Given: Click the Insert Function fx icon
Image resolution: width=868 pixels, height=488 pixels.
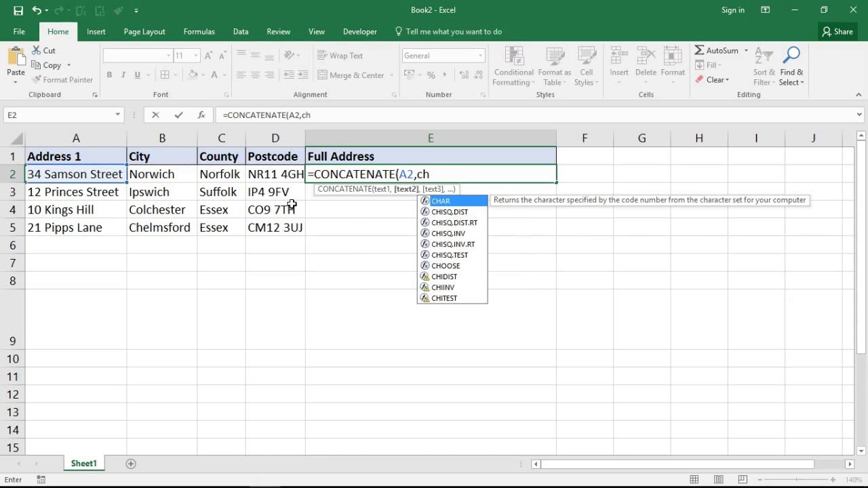Looking at the screenshot, I should click(x=201, y=115).
